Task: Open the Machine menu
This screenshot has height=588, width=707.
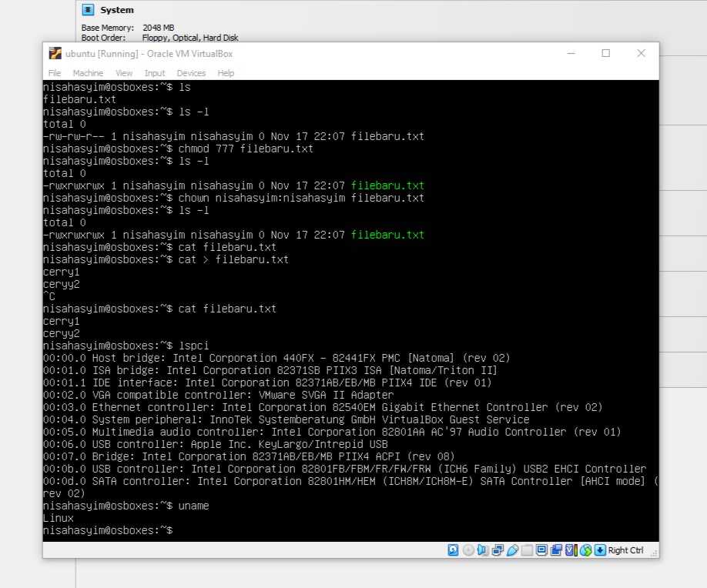Action: [88, 73]
